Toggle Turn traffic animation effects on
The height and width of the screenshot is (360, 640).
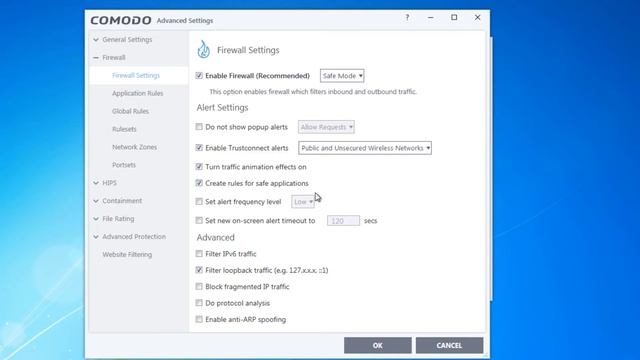199,167
